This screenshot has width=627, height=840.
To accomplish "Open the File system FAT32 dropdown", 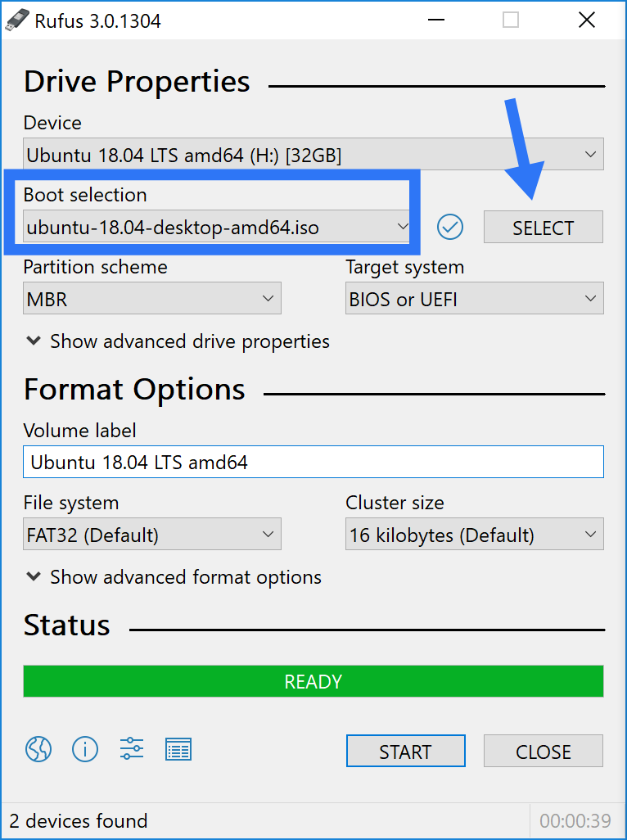I will point(152,534).
